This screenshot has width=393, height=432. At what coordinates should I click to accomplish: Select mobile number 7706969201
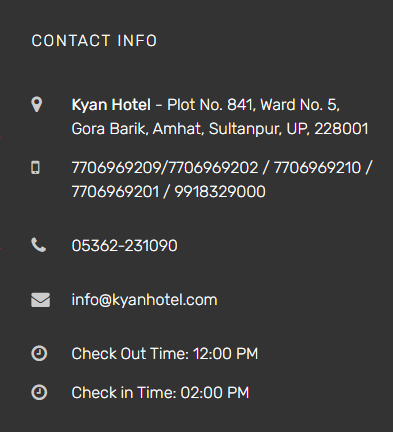115,192
